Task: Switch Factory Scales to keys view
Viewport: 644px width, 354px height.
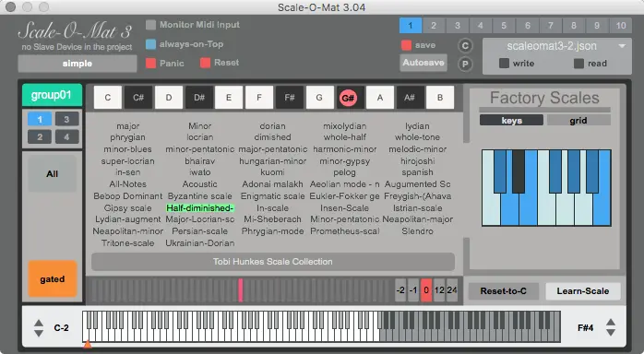Action: click(x=511, y=120)
